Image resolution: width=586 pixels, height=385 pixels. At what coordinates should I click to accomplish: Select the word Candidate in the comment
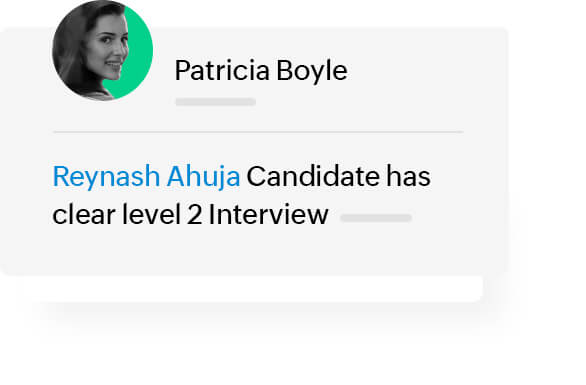313,176
